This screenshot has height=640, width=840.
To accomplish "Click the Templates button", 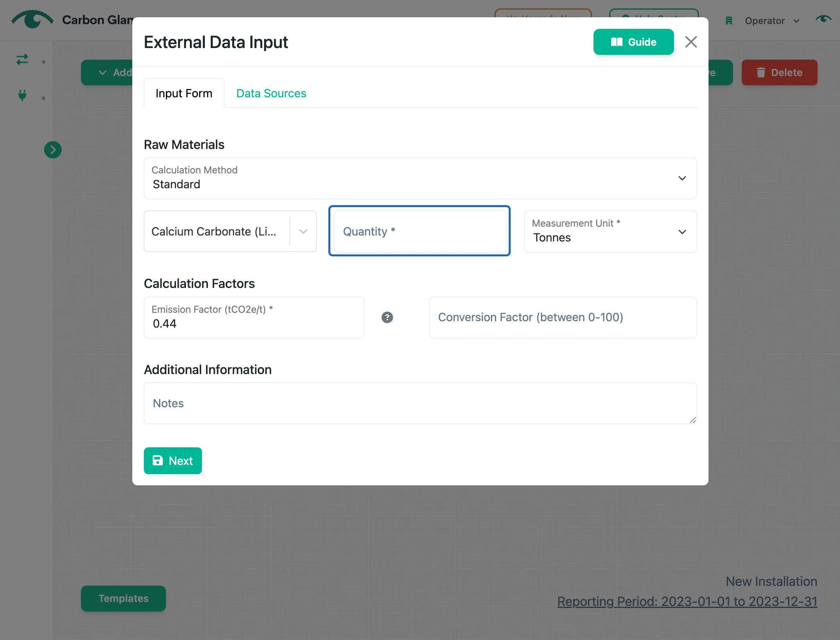I will 123,598.
